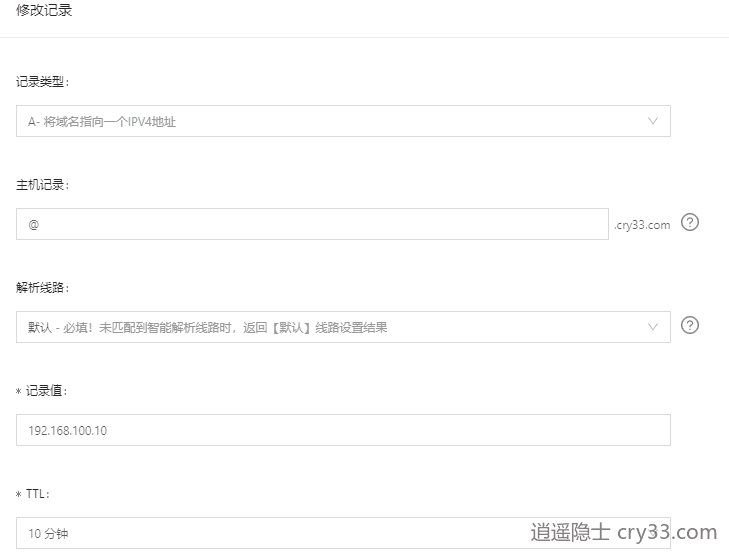
Task: Click help icon next to .cry33.com
Action: 690,222
